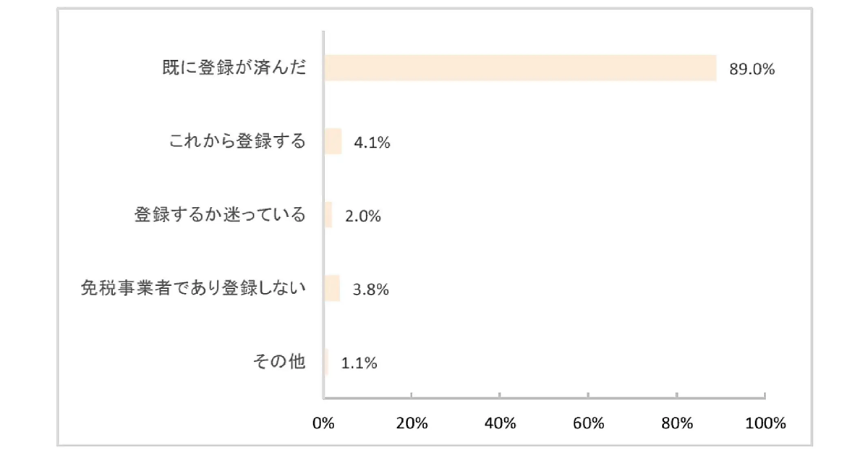This screenshot has height=456, width=868.
Task: Click the 4.1% data label
Action: pyautogui.click(x=372, y=143)
